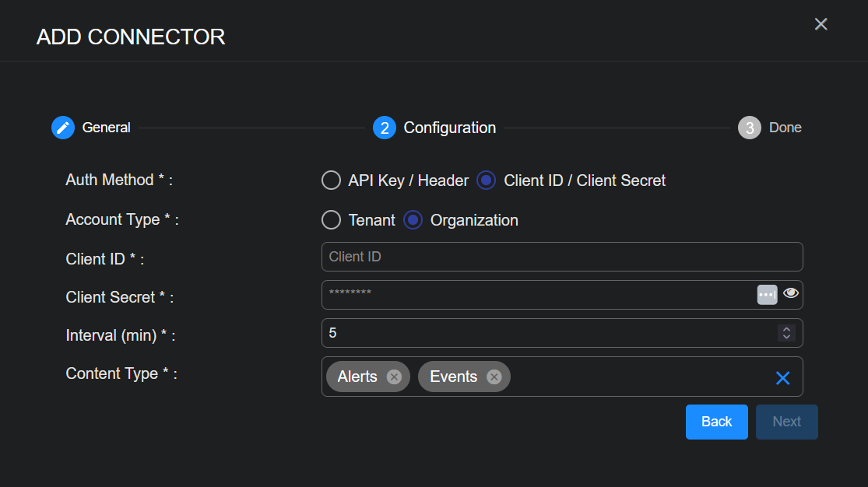Clear all selected content types

(782, 378)
